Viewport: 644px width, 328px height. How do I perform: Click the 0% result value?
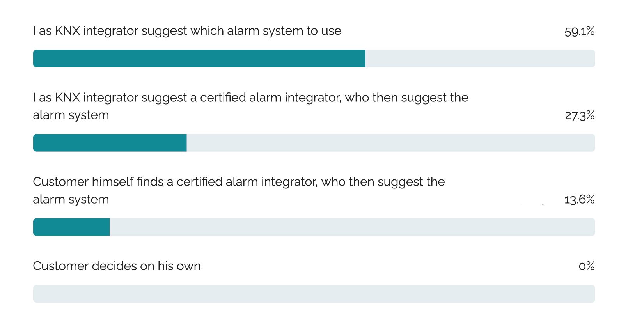pyautogui.click(x=586, y=266)
